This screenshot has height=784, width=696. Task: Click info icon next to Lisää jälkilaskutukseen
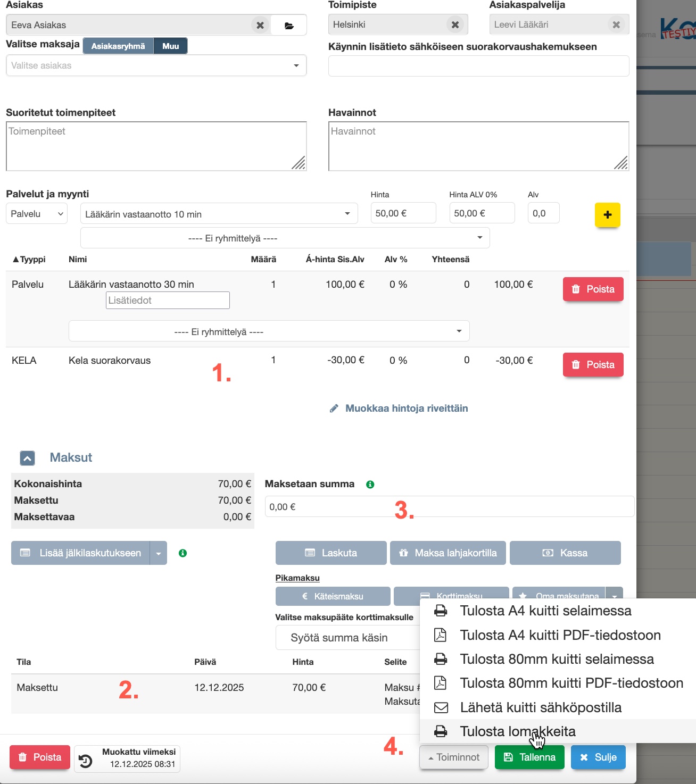point(183,553)
